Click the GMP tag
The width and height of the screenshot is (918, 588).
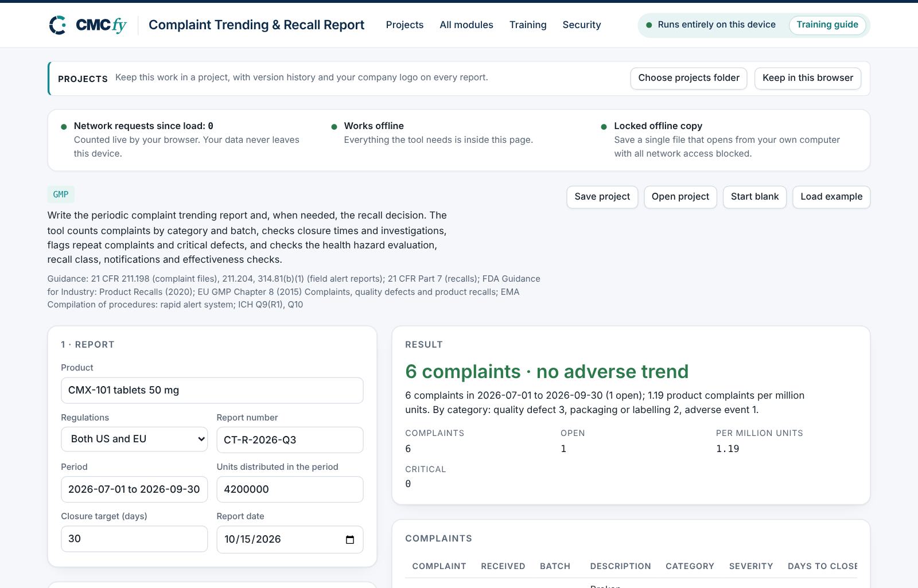(61, 194)
